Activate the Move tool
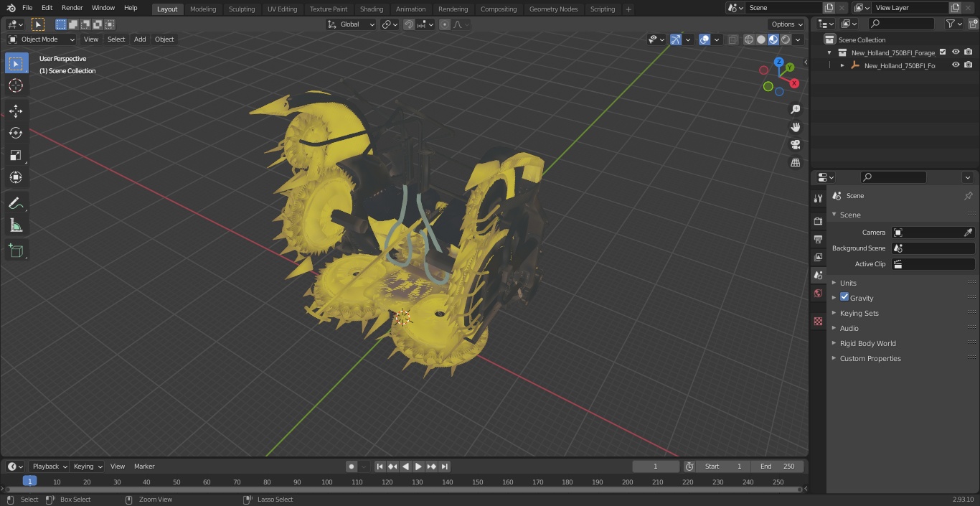This screenshot has height=506, width=980. pos(16,111)
